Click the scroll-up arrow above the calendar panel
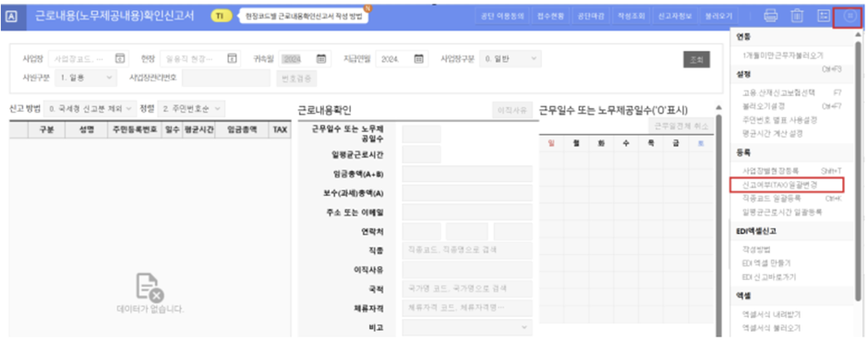 [x=718, y=107]
